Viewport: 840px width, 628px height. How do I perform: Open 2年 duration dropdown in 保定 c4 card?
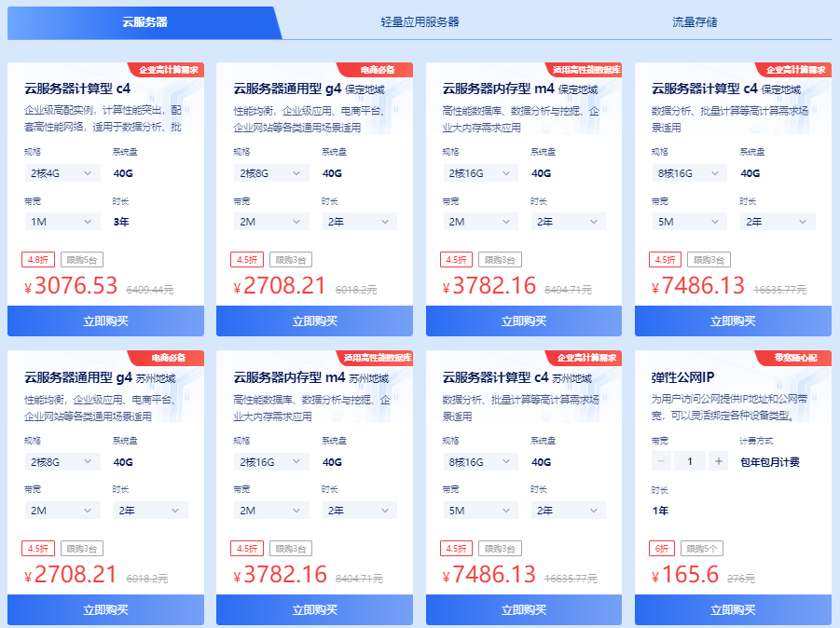point(778,222)
